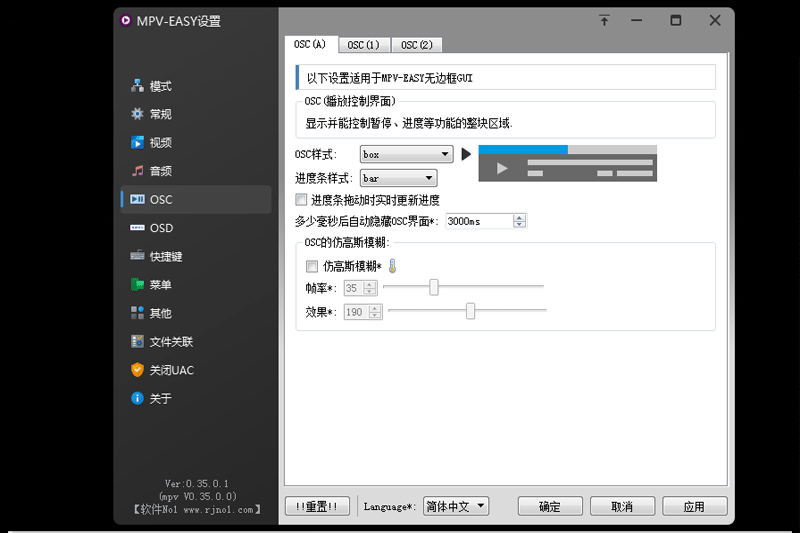Open the 关闭UAC shield icon

click(137, 370)
